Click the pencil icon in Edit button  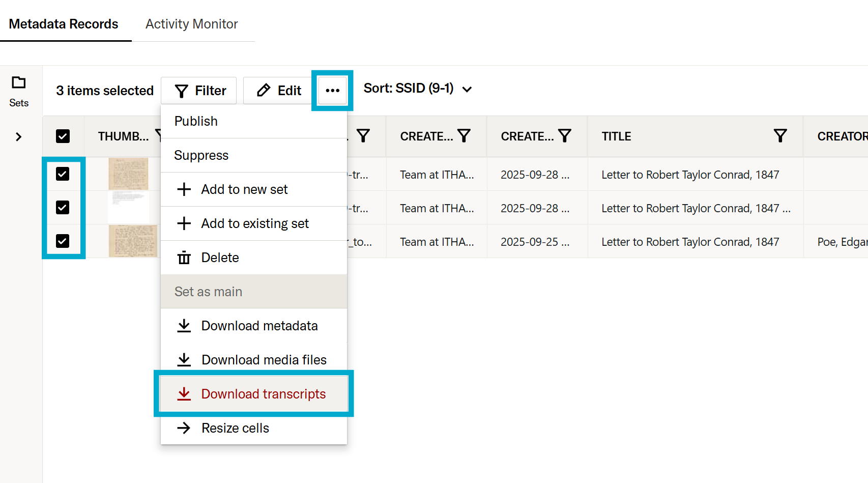(264, 91)
